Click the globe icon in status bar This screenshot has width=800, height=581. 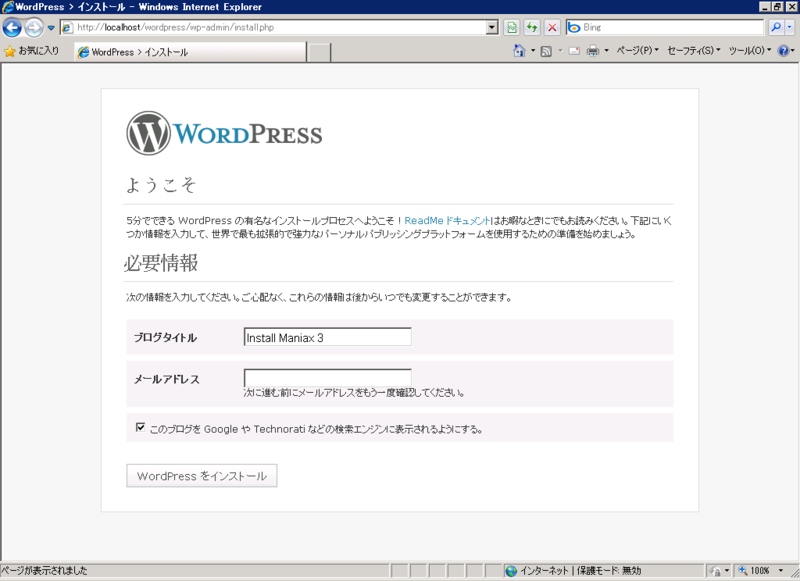click(511, 571)
